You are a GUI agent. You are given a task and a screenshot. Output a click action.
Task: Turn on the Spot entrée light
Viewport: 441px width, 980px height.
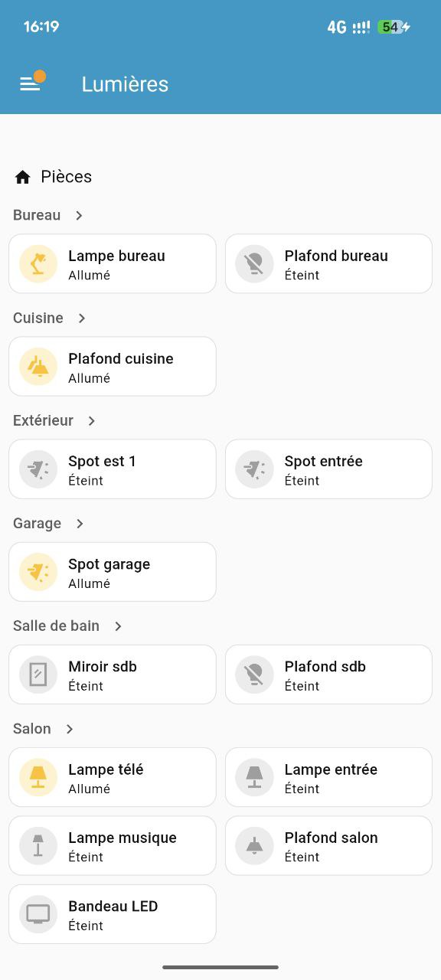coord(328,469)
